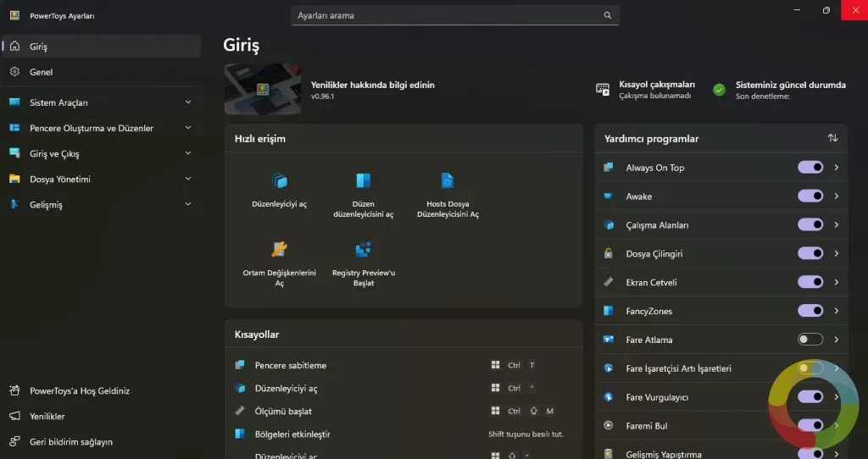
Task: Click the Dosya Çilingiri lock icon
Action: pos(609,253)
